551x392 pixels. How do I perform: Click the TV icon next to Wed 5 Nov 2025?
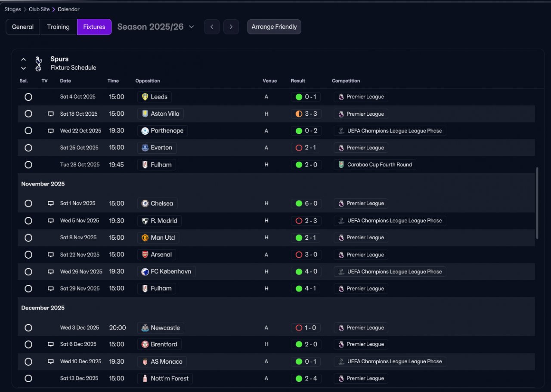[x=50, y=221]
